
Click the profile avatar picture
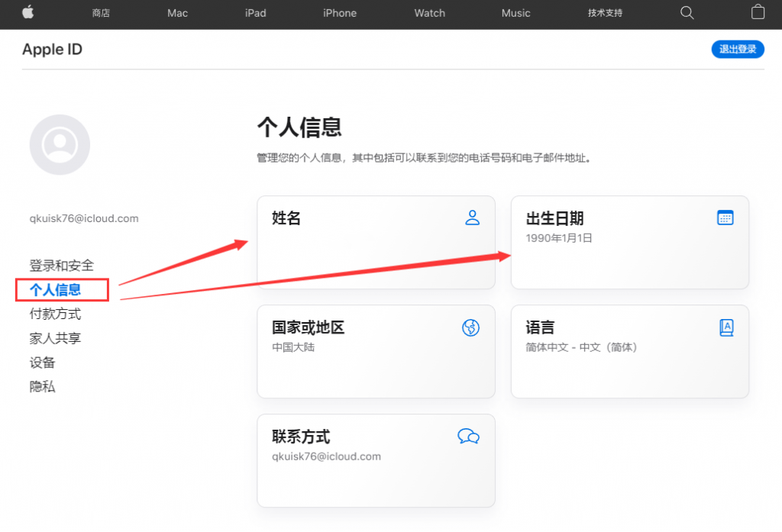(x=60, y=145)
